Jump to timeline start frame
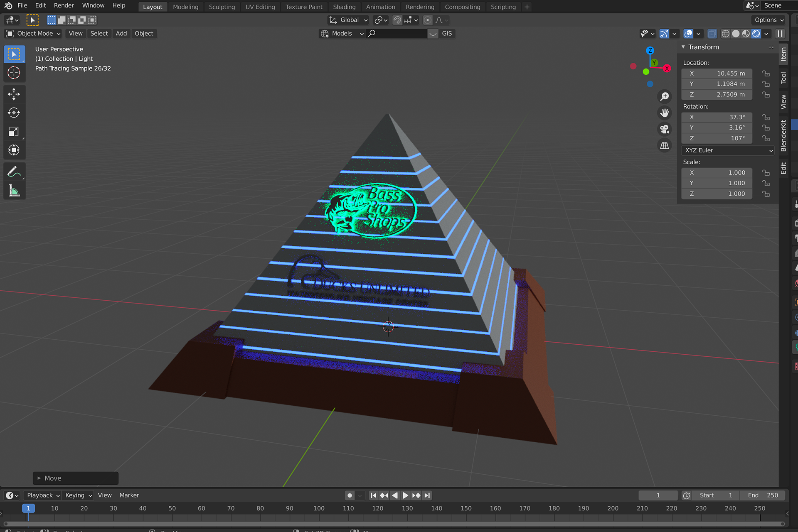 [373, 495]
